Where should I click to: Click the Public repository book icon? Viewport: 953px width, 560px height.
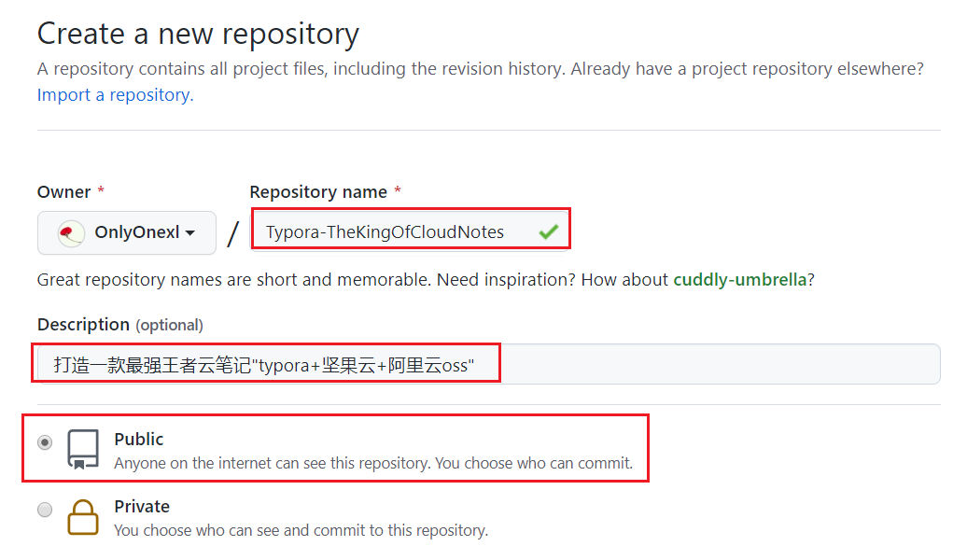pyautogui.click(x=83, y=449)
